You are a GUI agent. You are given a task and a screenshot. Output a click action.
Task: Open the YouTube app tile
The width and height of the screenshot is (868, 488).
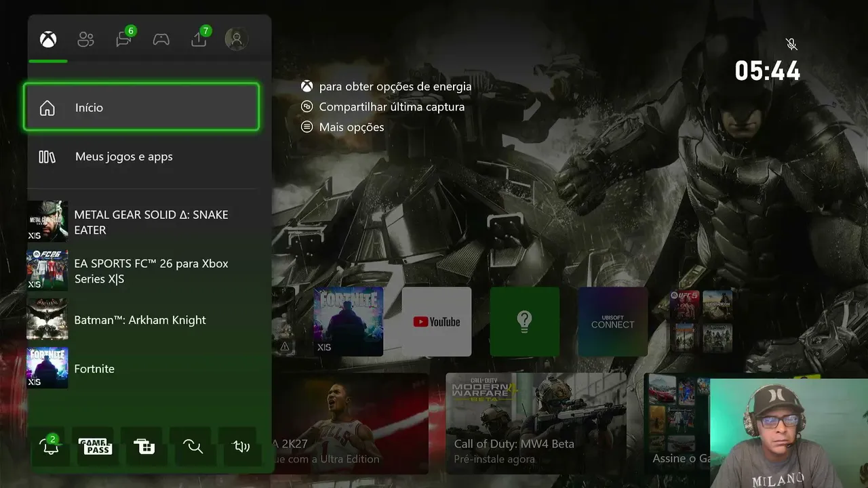(x=437, y=321)
